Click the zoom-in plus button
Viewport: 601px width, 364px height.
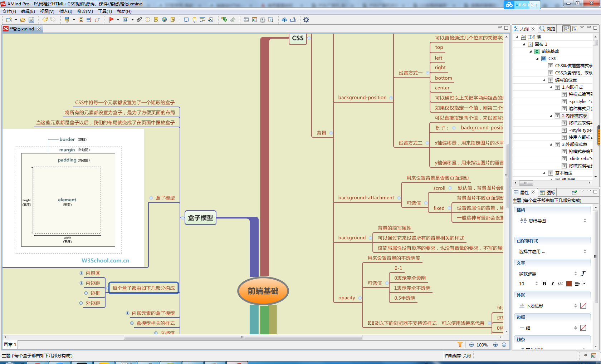coord(495,345)
